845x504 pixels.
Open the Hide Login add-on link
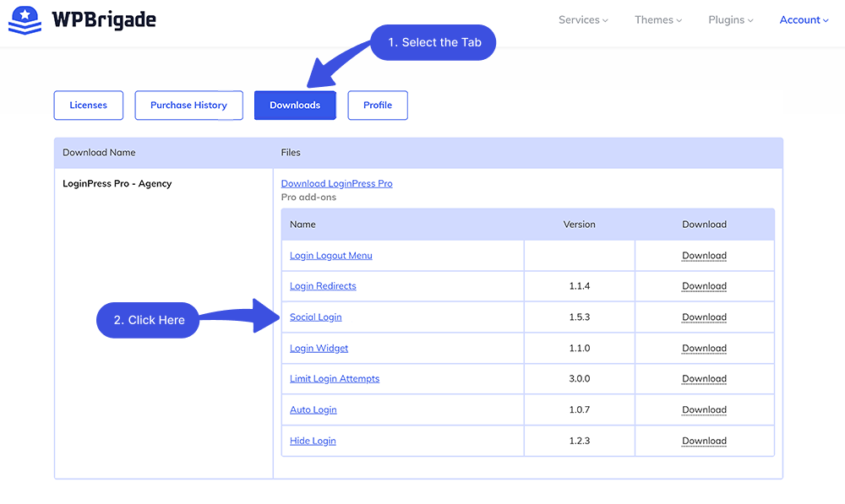[313, 441]
